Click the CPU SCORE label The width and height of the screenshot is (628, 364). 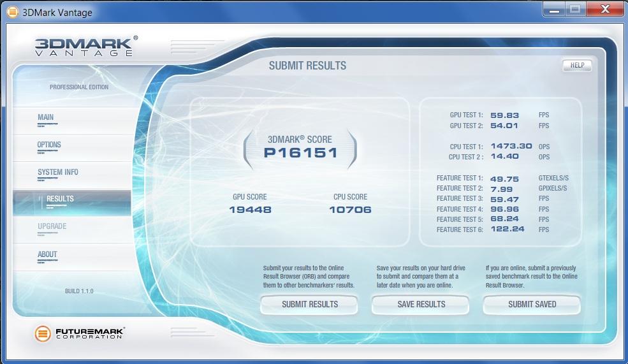point(350,197)
